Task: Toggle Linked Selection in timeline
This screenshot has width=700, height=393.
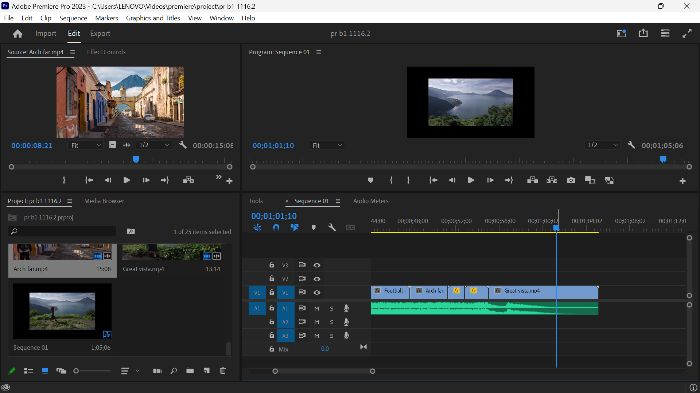Action: point(294,227)
